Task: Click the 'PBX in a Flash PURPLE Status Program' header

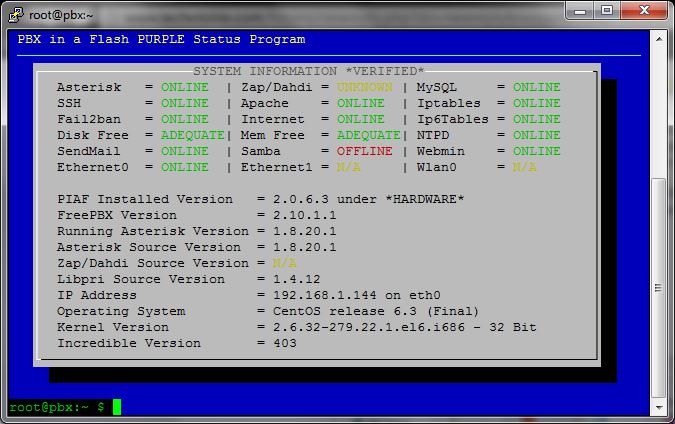Action: [x=161, y=39]
